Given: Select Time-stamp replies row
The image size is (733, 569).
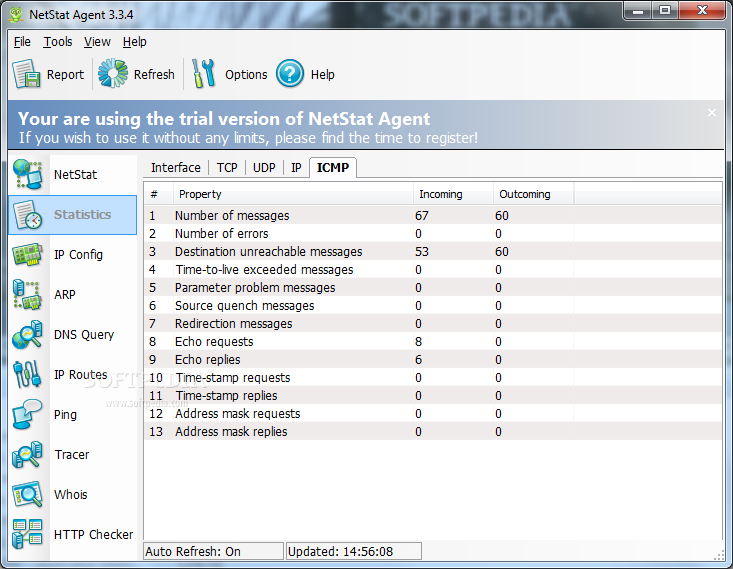Looking at the screenshot, I should click(x=432, y=396).
